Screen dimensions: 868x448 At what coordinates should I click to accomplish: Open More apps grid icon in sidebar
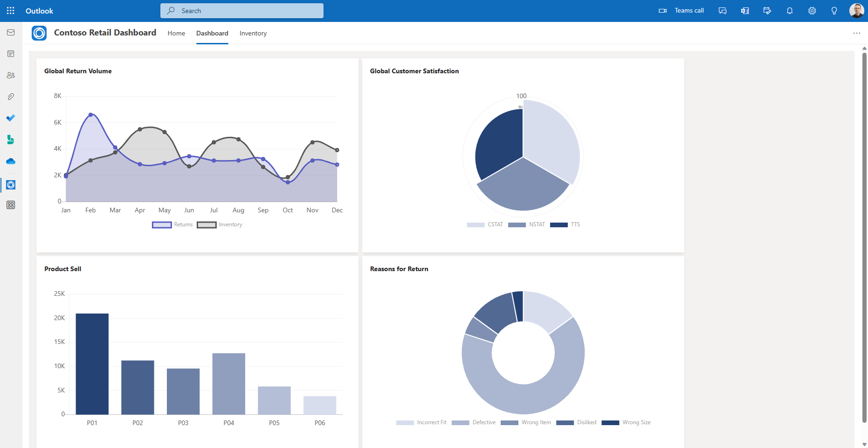[11, 205]
